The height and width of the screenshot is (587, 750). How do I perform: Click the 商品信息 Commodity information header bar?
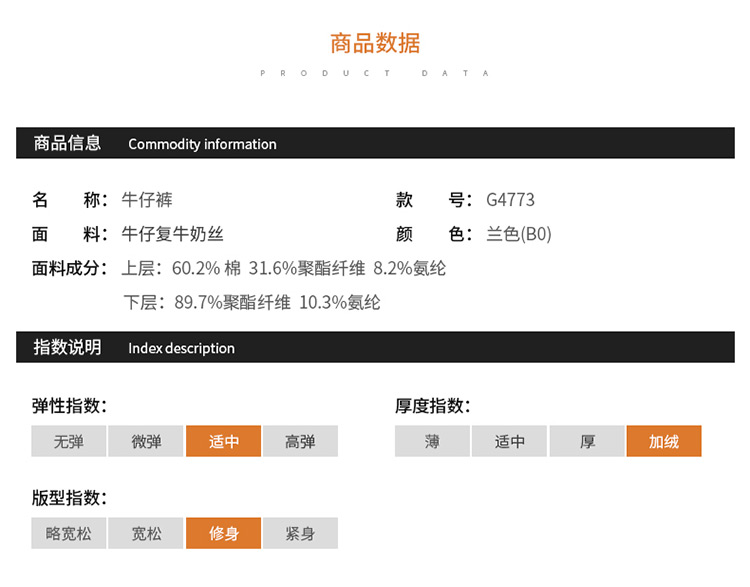click(x=375, y=143)
